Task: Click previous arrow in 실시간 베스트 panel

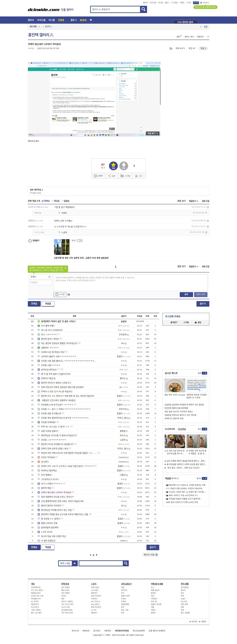Action: [203, 373]
